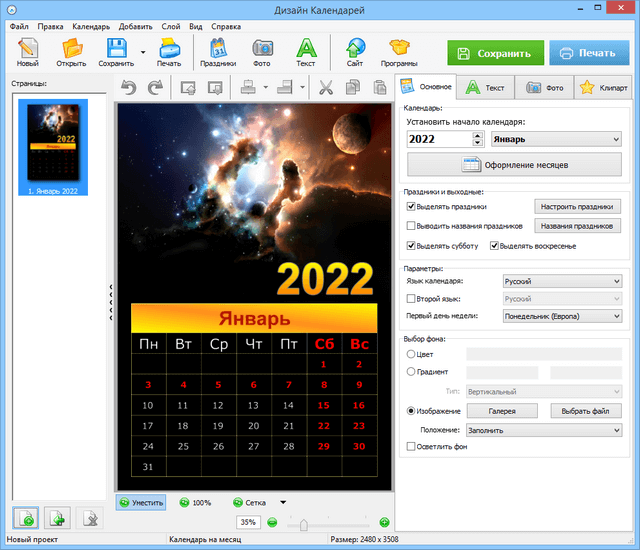Enable Выводить названия праздников checkbox
The height and width of the screenshot is (550, 640).
coord(412,226)
